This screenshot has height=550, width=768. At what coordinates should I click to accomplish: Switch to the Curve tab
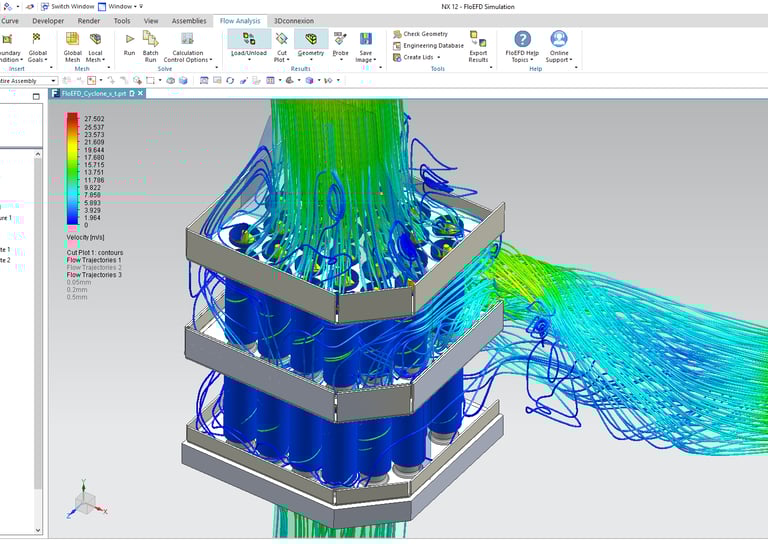pyautogui.click(x=10, y=21)
